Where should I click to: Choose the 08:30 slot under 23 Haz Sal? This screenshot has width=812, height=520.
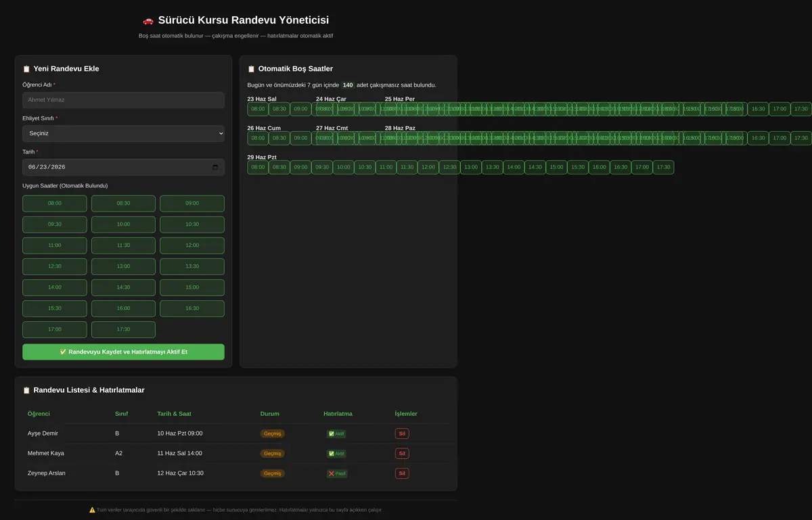point(279,109)
